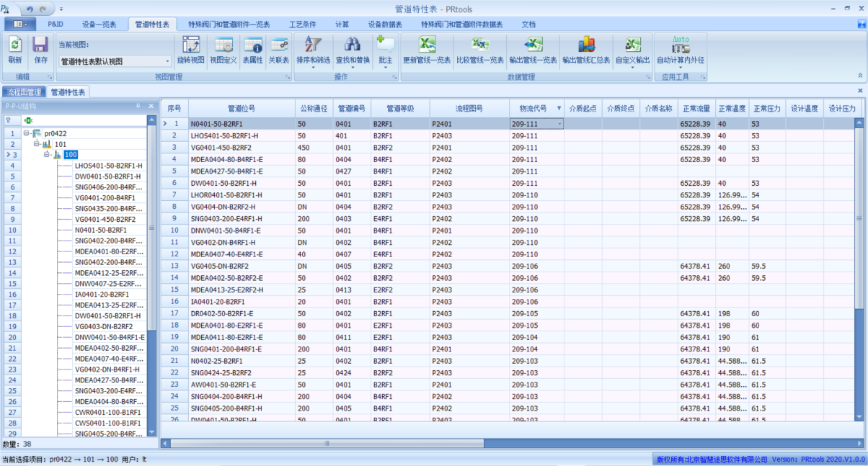The image size is (868, 466).
Task: Switch to 设备一览表 ribbon tab
Action: 99,24
